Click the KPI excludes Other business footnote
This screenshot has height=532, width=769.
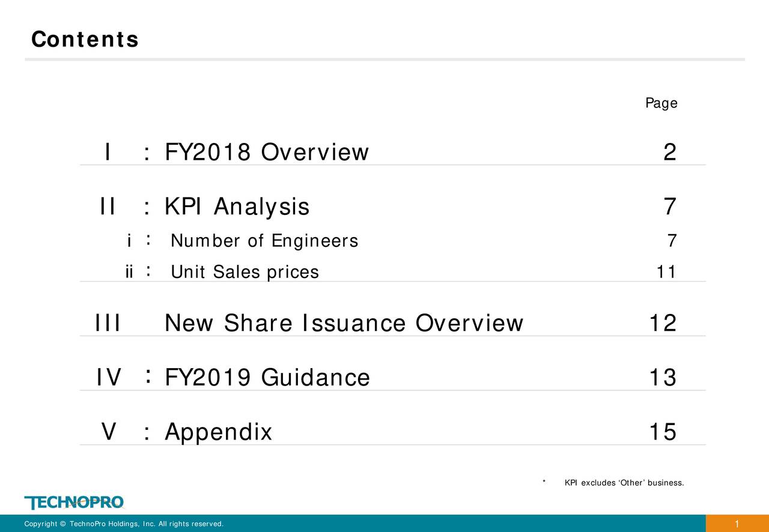click(623, 483)
